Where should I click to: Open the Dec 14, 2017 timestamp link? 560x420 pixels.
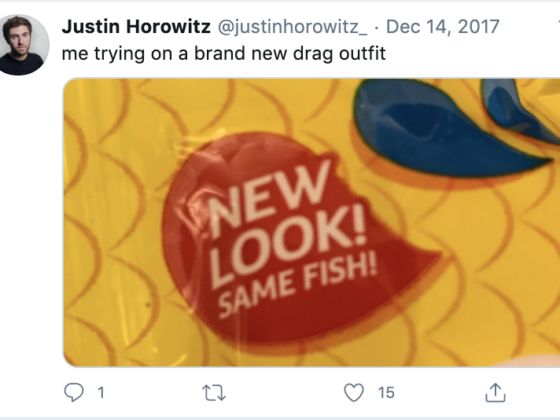(x=442, y=27)
